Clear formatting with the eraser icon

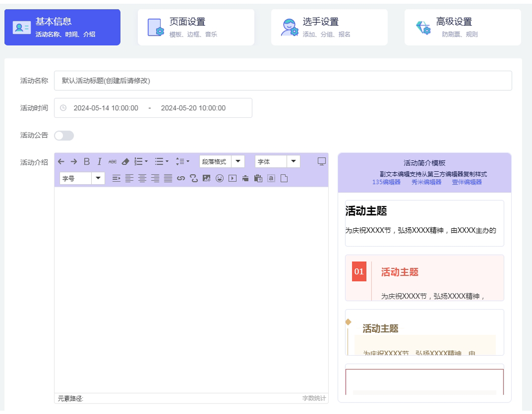[125, 162]
